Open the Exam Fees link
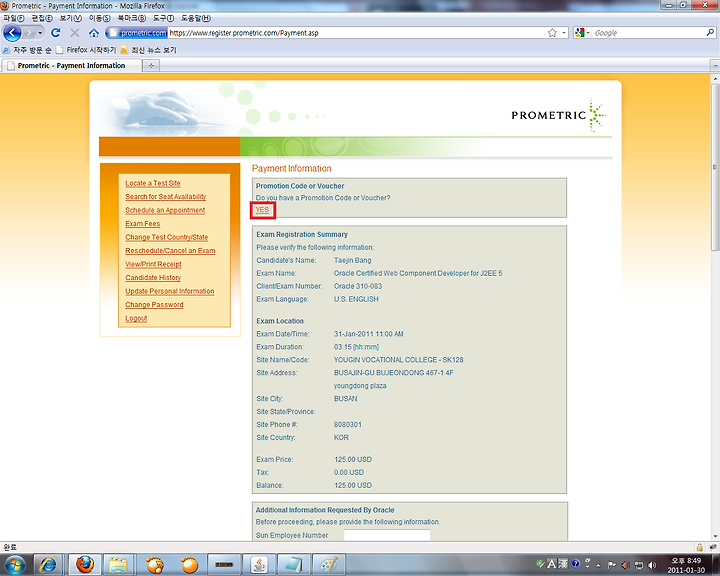This screenshot has width=720, height=576. click(143, 224)
